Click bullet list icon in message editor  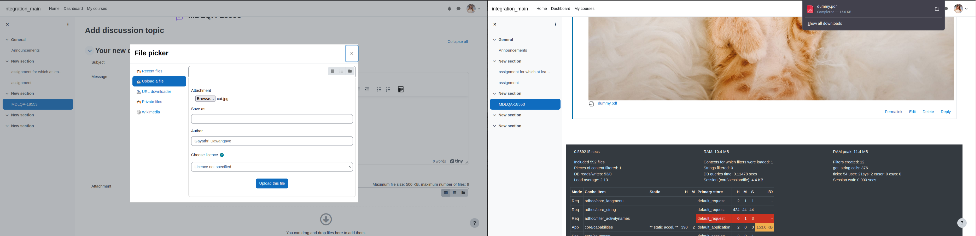pyautogui.click(x=379, y=90)
